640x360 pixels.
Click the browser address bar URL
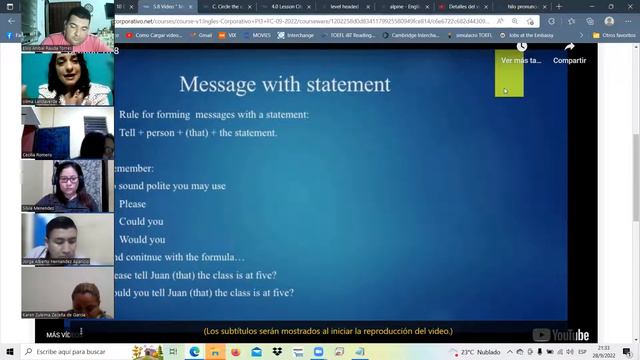(302, 21)
